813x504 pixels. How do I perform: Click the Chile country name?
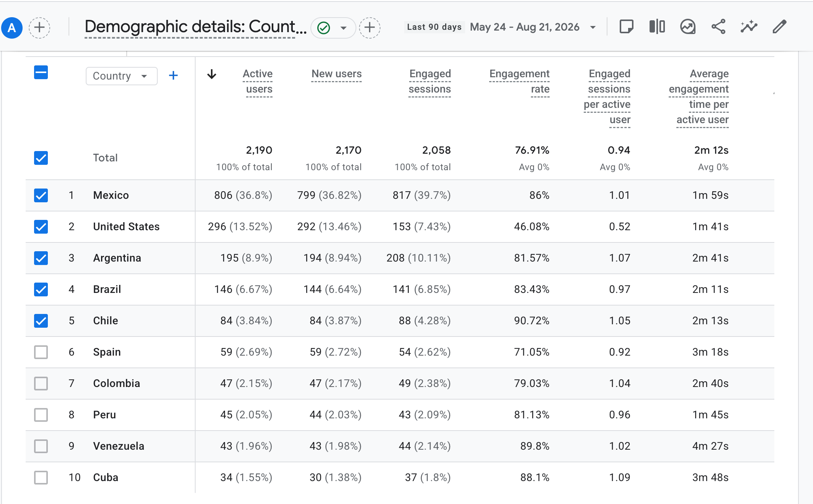point(106,321)
